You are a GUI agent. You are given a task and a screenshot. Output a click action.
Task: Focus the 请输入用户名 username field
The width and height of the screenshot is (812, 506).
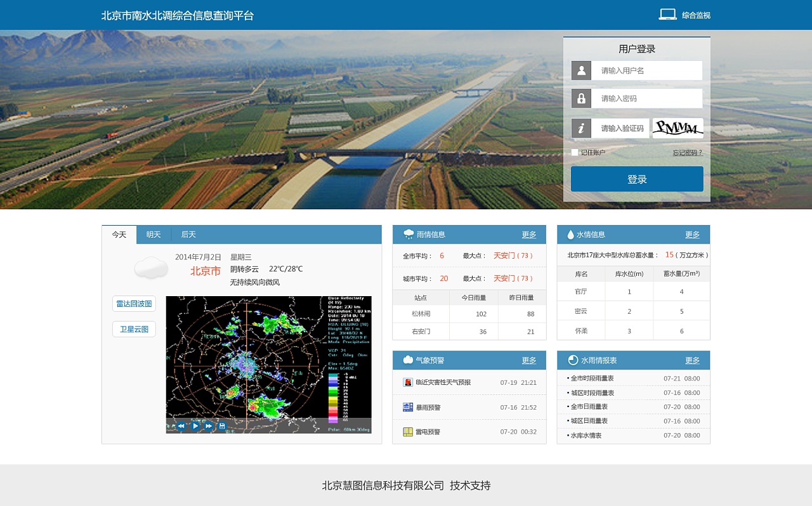tap(647, 70)
